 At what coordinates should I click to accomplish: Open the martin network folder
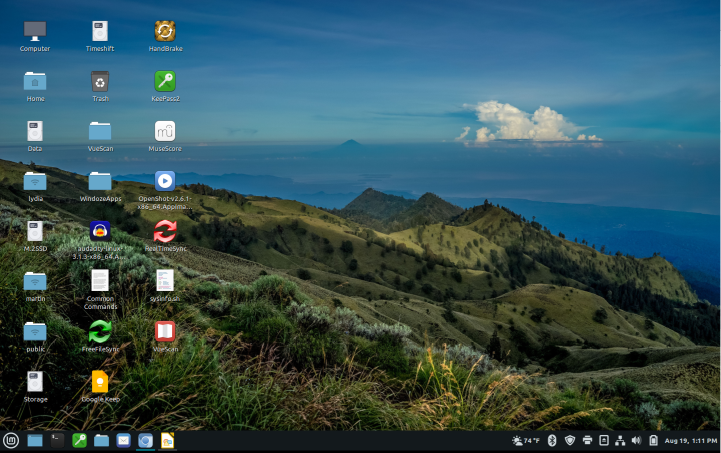click(x=35, y=281)
